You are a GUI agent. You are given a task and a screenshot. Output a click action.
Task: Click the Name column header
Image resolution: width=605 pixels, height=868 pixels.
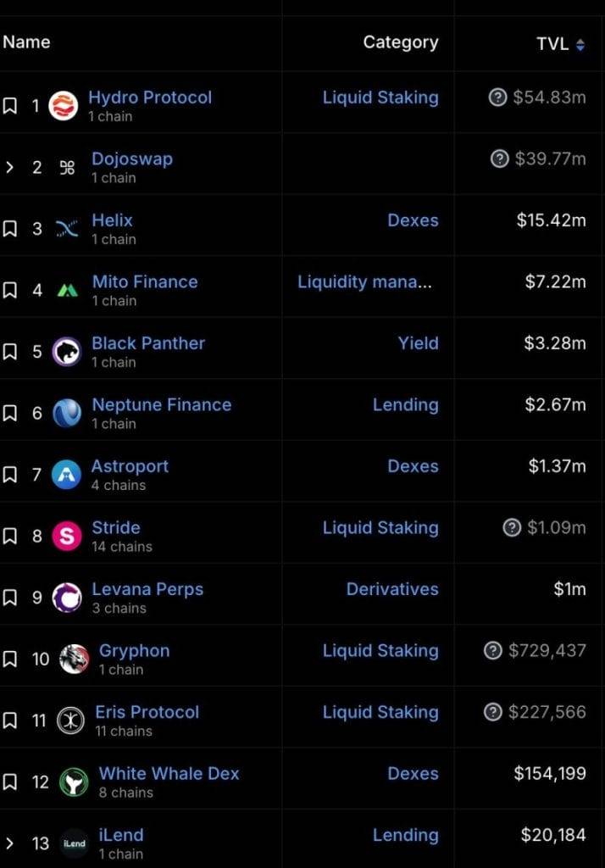point(26,42)
